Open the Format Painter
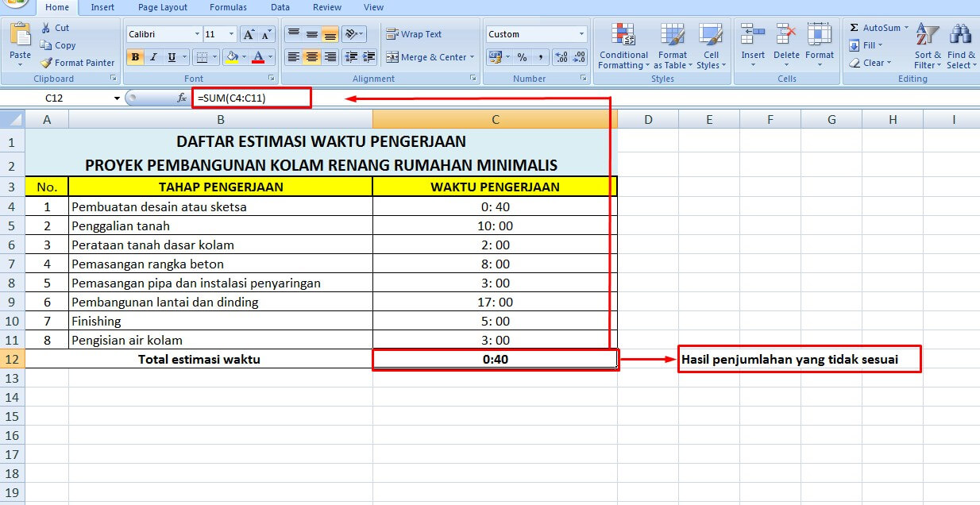This screenshot has height=505, width=980. pos(76,63)
